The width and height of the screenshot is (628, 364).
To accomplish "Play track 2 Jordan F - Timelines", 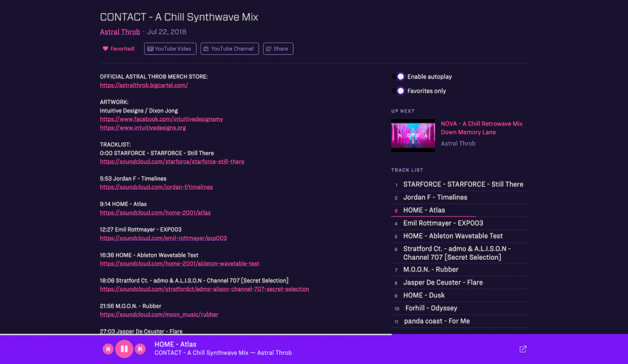I will tap(459, 197).
